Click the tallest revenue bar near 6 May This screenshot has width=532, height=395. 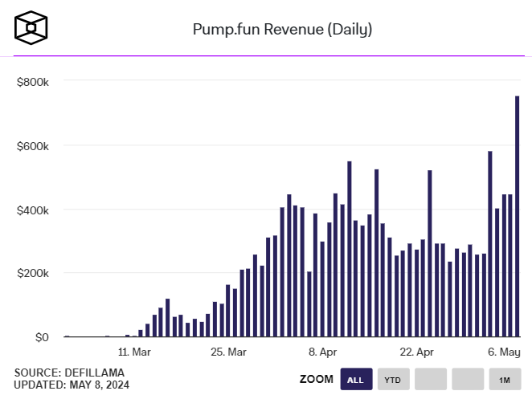click(517, 216)
